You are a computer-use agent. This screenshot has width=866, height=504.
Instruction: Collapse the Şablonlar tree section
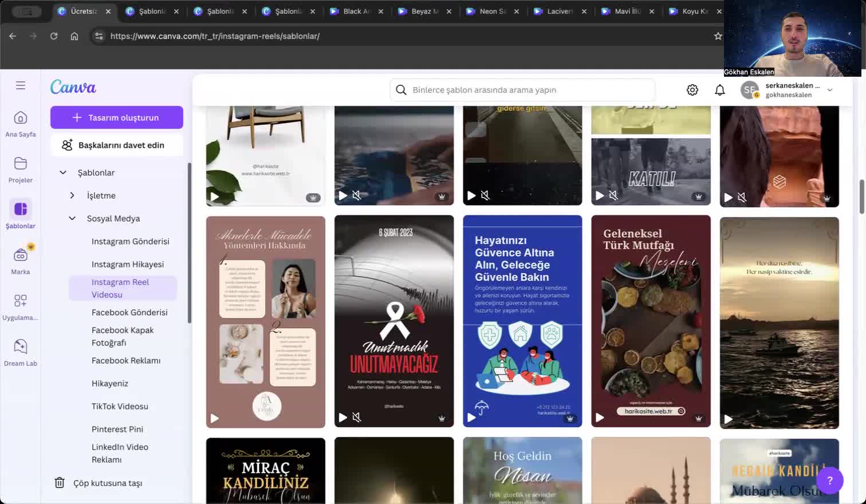[63, 172]
